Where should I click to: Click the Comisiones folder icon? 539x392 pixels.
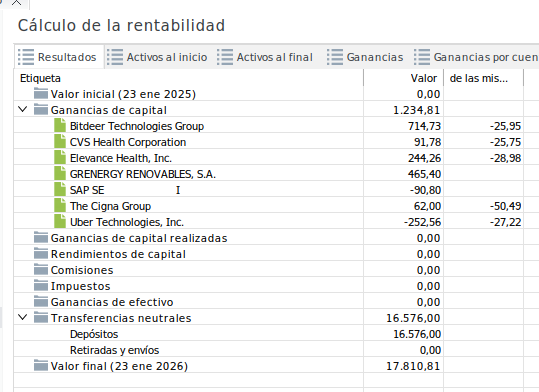pos(41,270)
